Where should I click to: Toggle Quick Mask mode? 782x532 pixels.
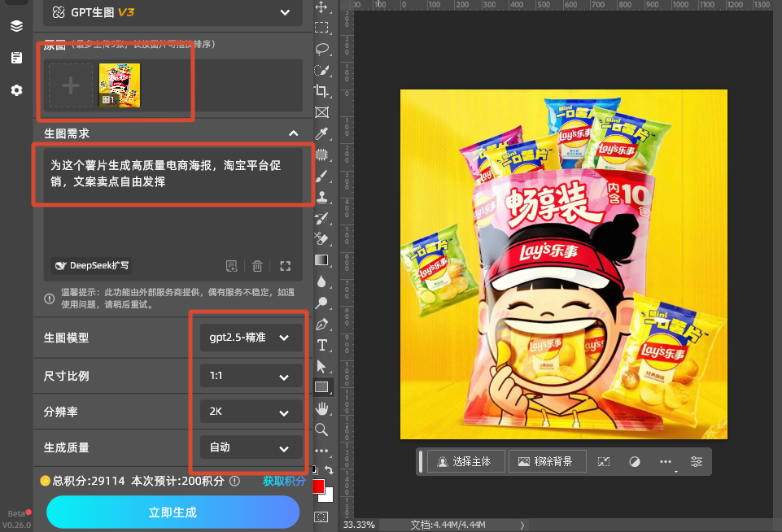tap(321, 517)
